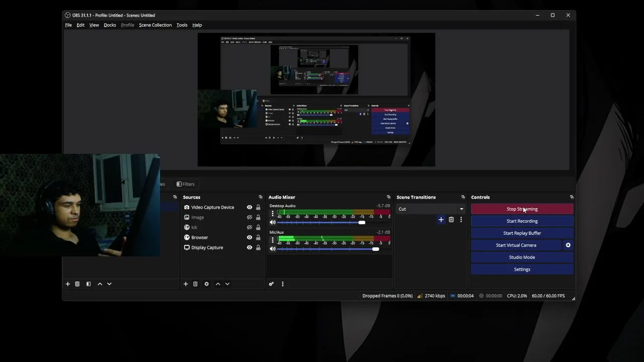Open Settings from Controls panel

522,269
